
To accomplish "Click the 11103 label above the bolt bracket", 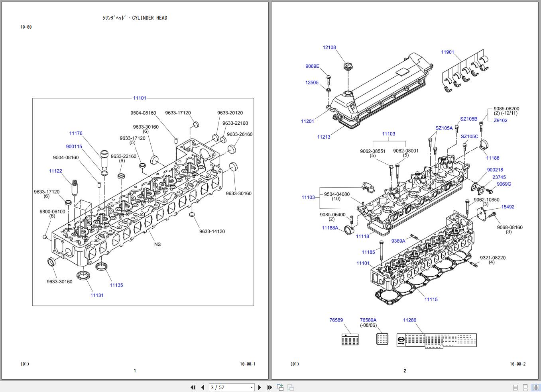I will [x=389, y=134].
